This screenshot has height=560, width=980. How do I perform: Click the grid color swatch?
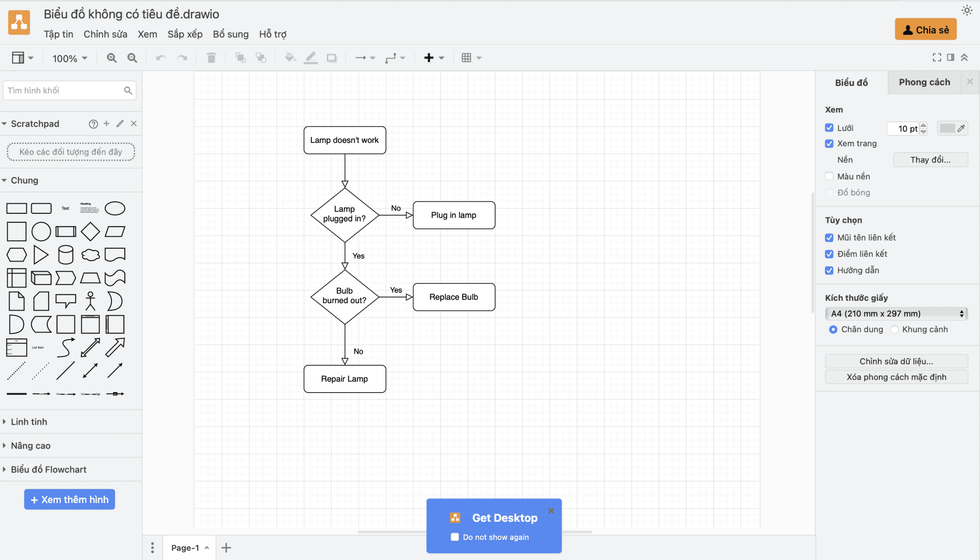pyautogui.click(x=952, y=128)
